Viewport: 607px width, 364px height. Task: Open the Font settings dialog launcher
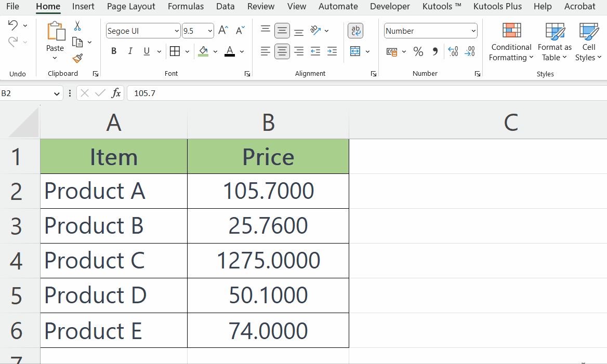[x=247, y=74]
